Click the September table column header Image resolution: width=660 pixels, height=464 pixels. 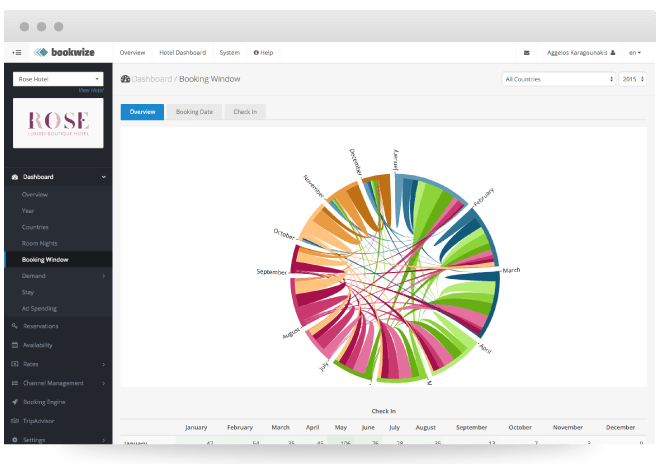click(471, 427)
